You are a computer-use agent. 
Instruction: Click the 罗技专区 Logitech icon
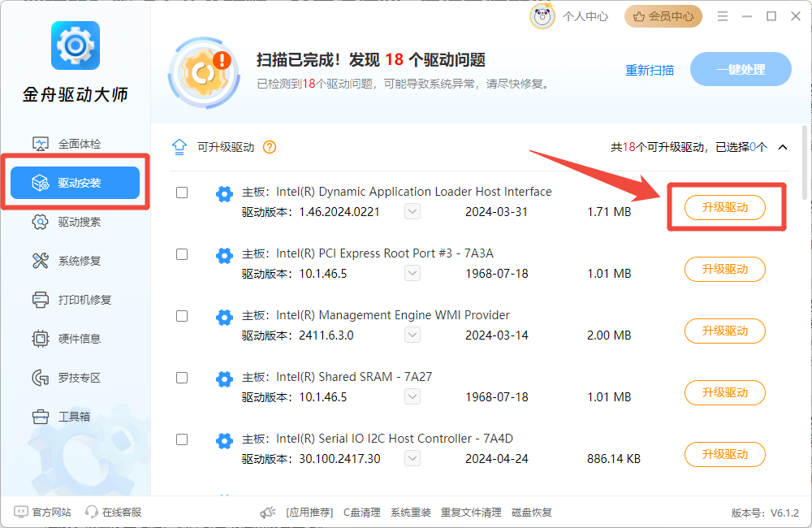(x=41, y=378)
